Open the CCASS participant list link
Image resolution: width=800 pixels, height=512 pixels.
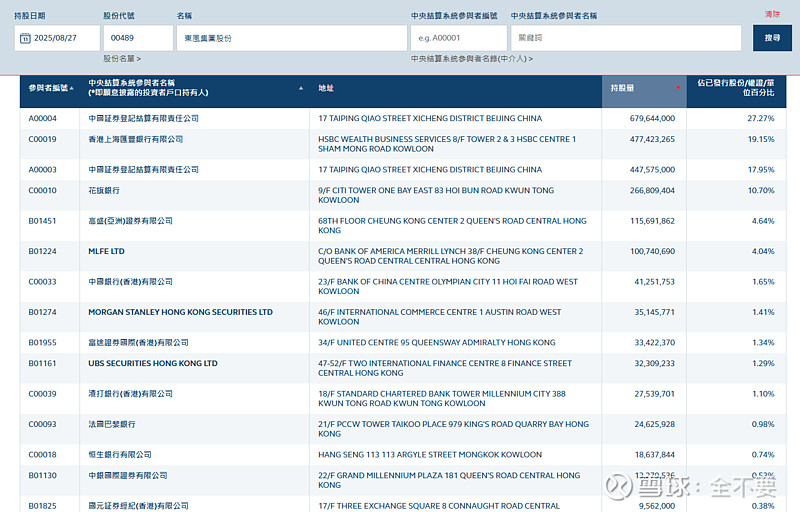point(472,59)
